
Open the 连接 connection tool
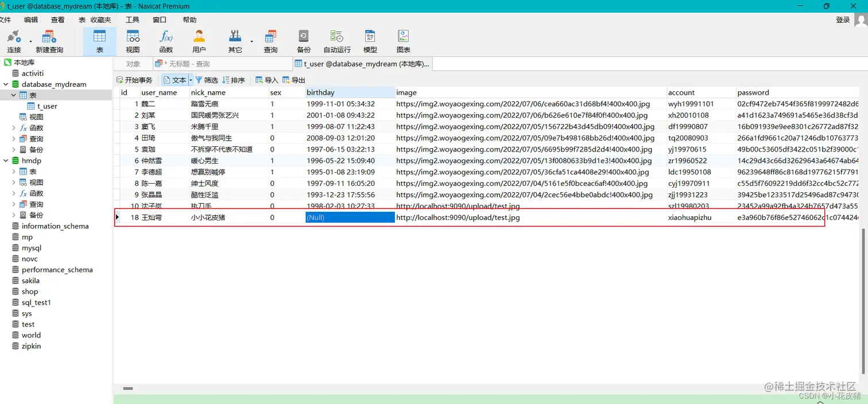click(x=14, y=42)
